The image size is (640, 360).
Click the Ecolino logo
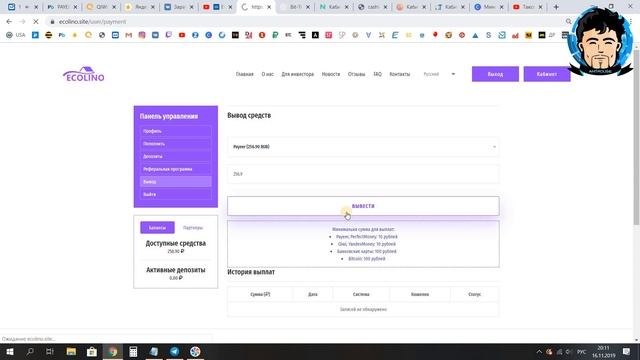[84, 74]
